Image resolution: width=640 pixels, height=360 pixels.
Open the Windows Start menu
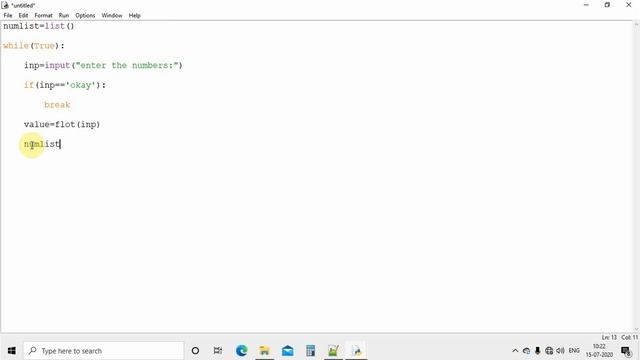[11, 351]
